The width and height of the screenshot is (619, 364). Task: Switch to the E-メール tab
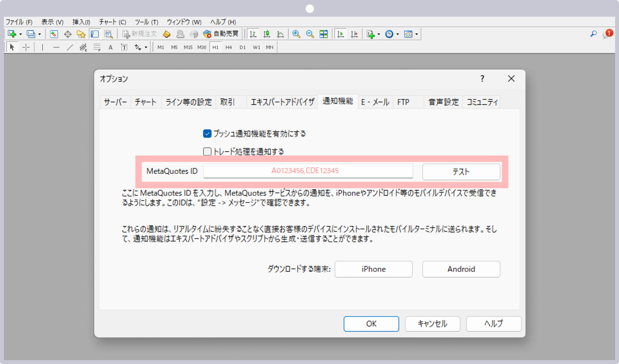374,101
